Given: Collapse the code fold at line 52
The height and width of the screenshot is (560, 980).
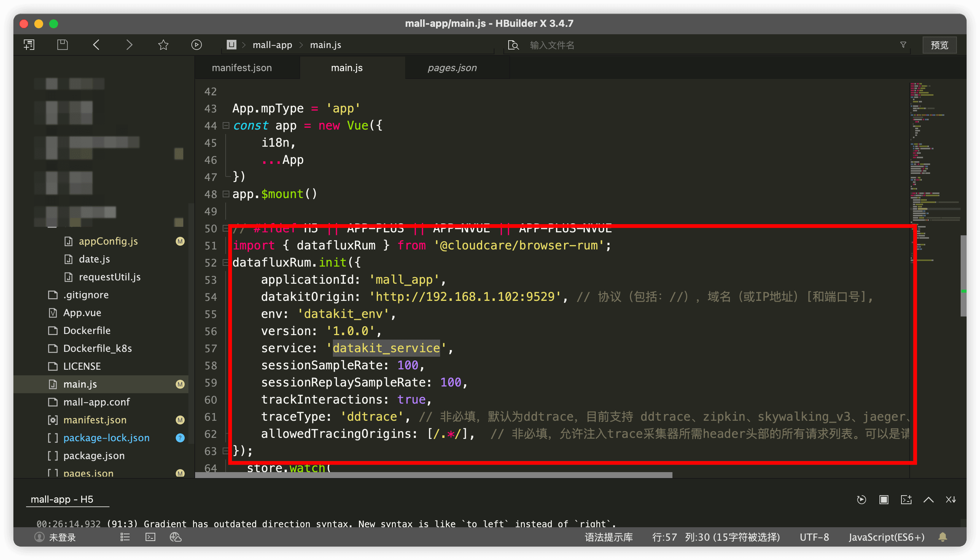Looking at the screenshot, I should 226,262.
